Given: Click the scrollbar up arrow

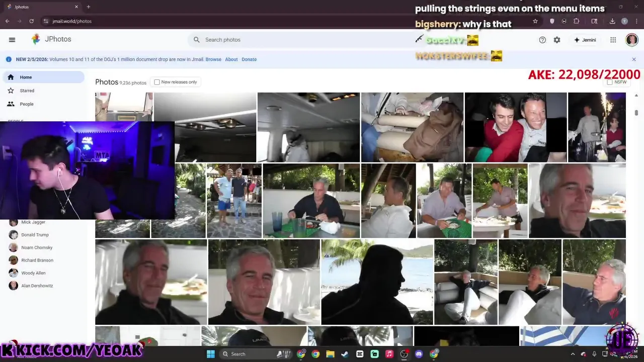Looking at the screenshot, I should 636,96.
